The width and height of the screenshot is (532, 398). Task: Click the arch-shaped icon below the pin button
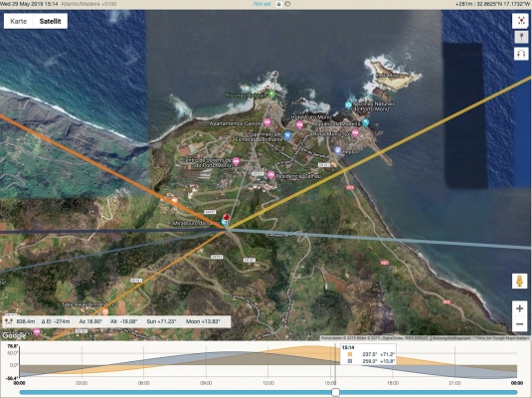click(x=521, y=54)
